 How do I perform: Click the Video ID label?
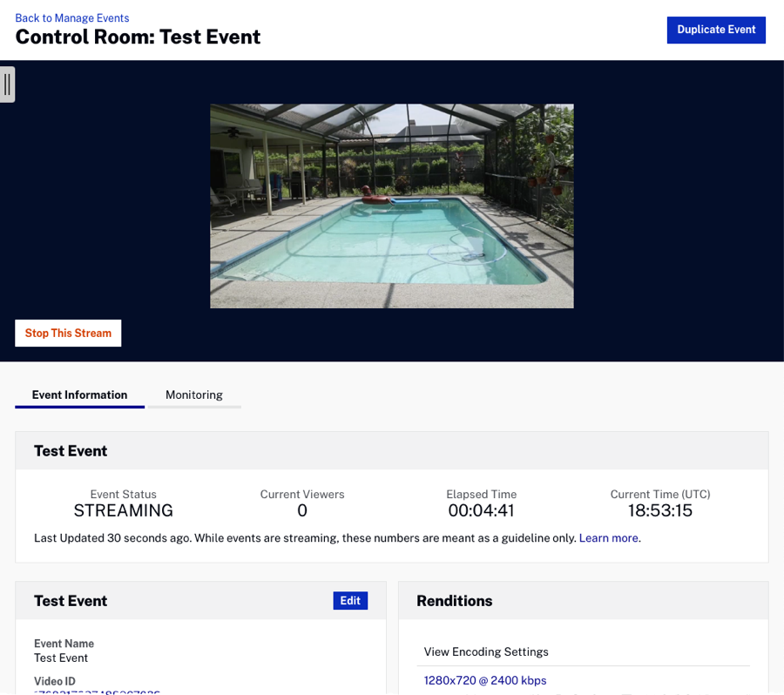pyautogui.click(x=55, y=681)
